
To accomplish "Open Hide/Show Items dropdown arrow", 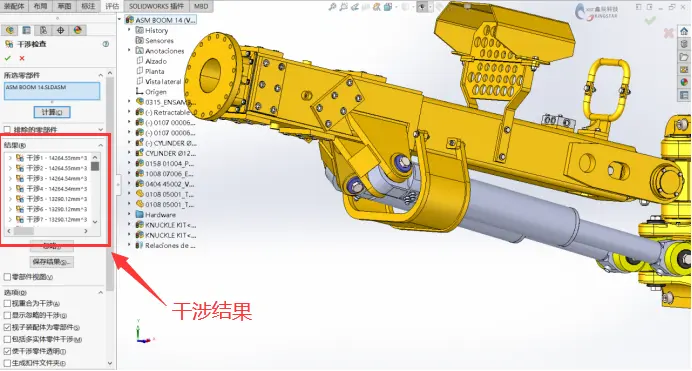I will tap(430, 7).
